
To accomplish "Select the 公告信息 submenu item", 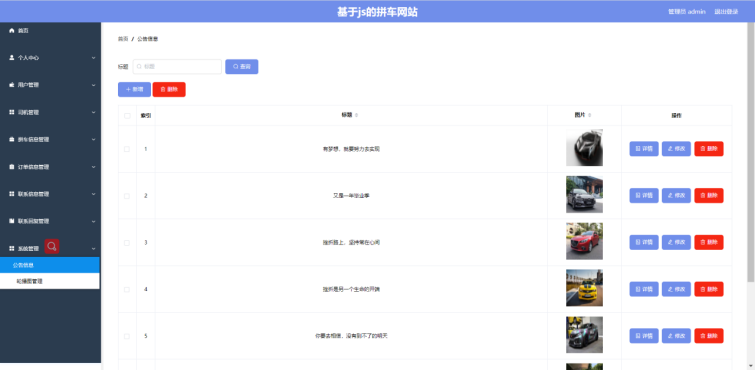I will [x=50, y=265].
